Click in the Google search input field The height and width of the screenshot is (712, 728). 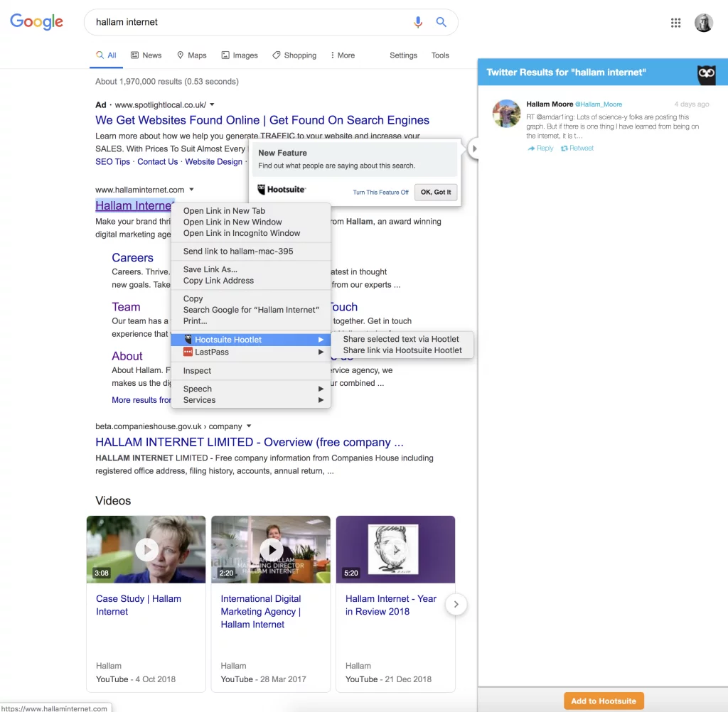tap(251, 22)
